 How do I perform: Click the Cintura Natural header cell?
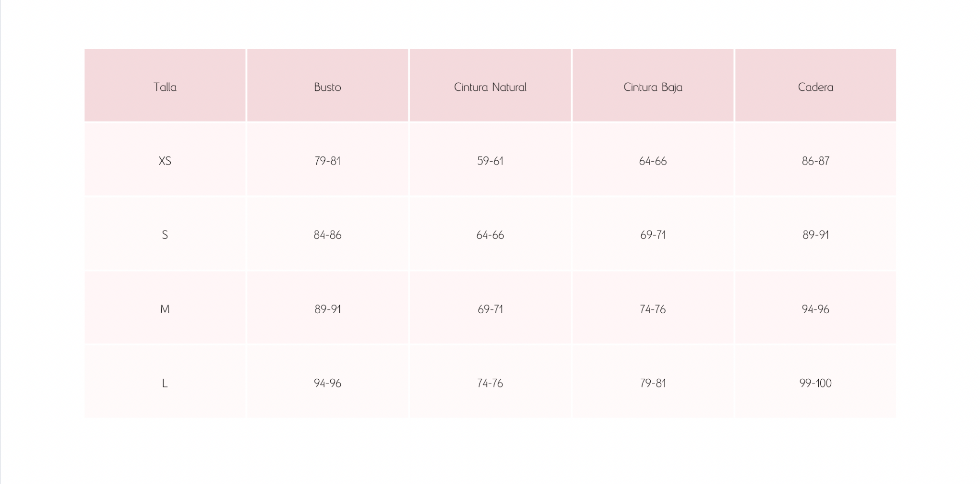point(490,87)
